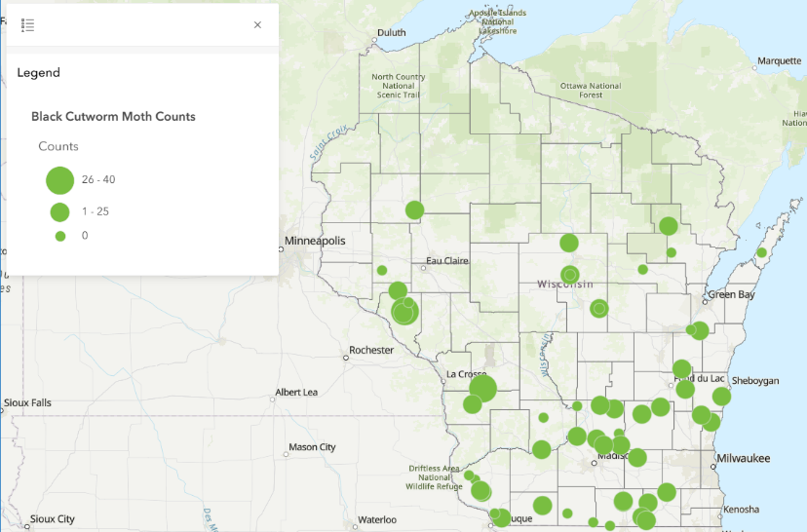The height and width of the screenshot is (532, 807).
Task: Select the Duluth city label on map
Action: pos(391,32)
